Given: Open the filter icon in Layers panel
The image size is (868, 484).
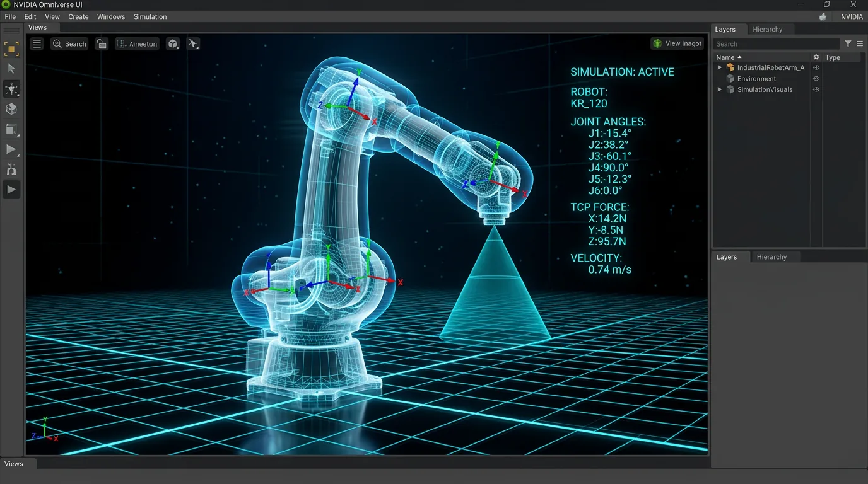Looking at the screenshot, I should click(x=848, y=44).
